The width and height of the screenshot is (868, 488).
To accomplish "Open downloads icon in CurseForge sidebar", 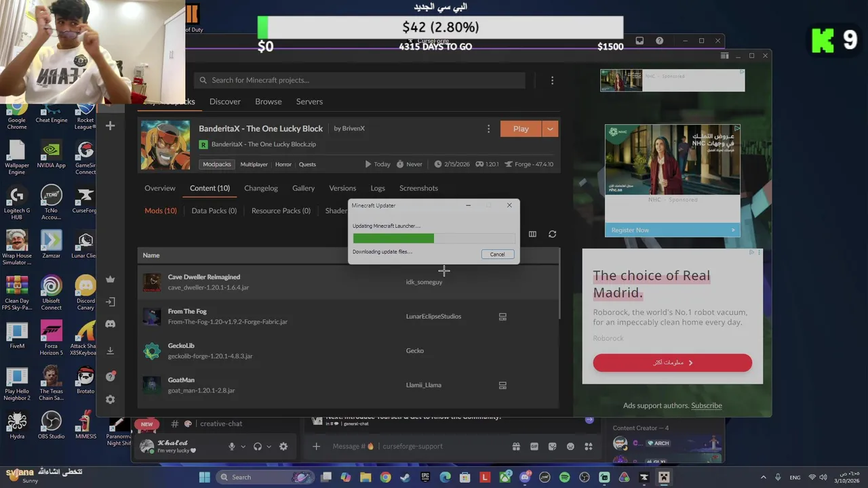I will tap(111, 350).
